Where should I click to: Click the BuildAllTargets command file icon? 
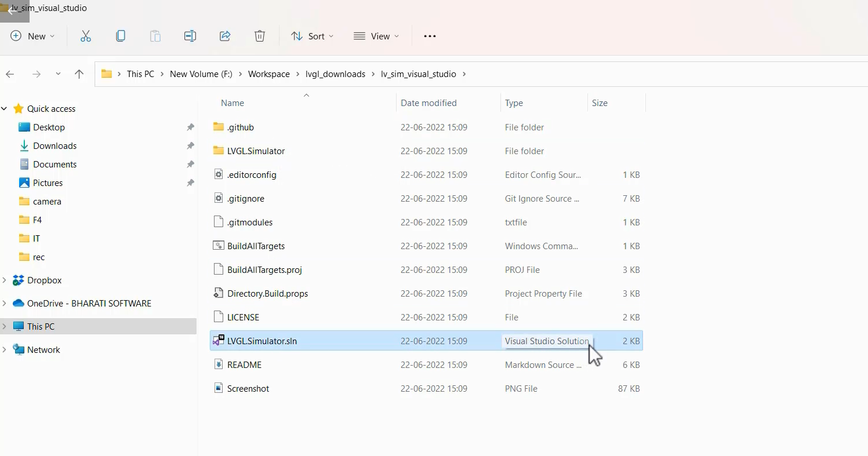coord(219,246)
